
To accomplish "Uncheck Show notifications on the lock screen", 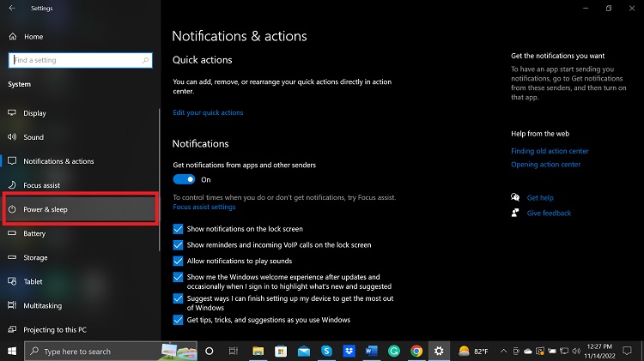I will coord(179,229).
